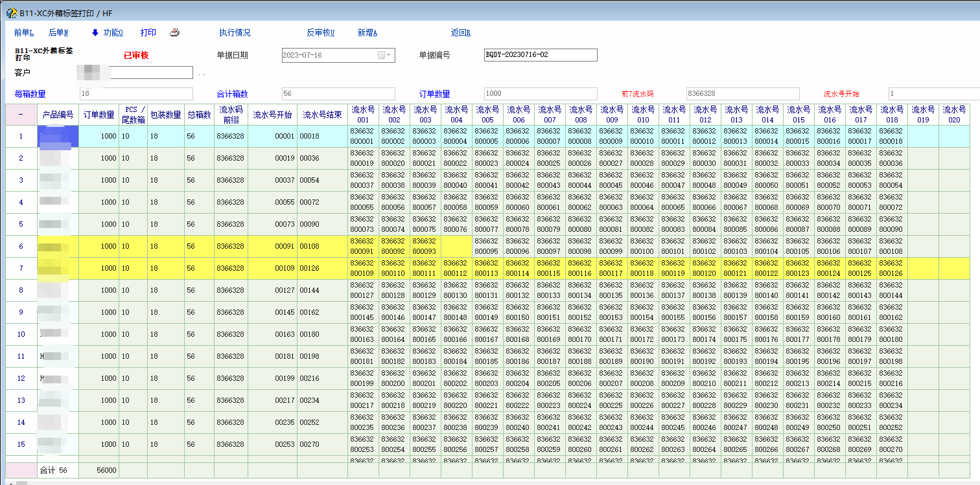Open the 功能 menu

coord(113,33)
